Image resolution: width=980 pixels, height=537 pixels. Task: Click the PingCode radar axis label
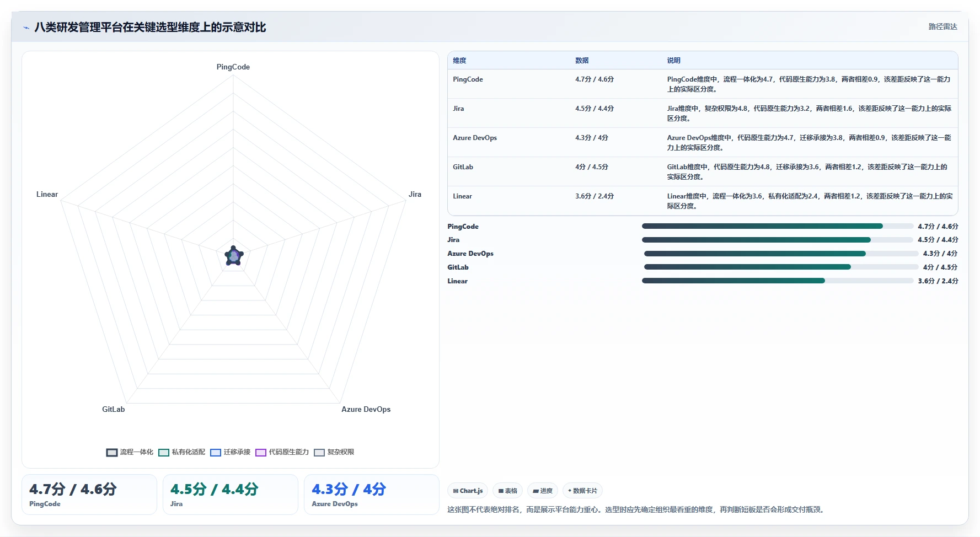pyautogui.click(x=233, y=67)
